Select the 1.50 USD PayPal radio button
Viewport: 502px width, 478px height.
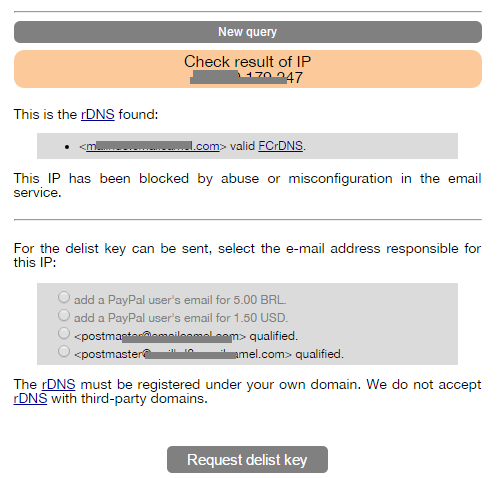pos(64,315)
